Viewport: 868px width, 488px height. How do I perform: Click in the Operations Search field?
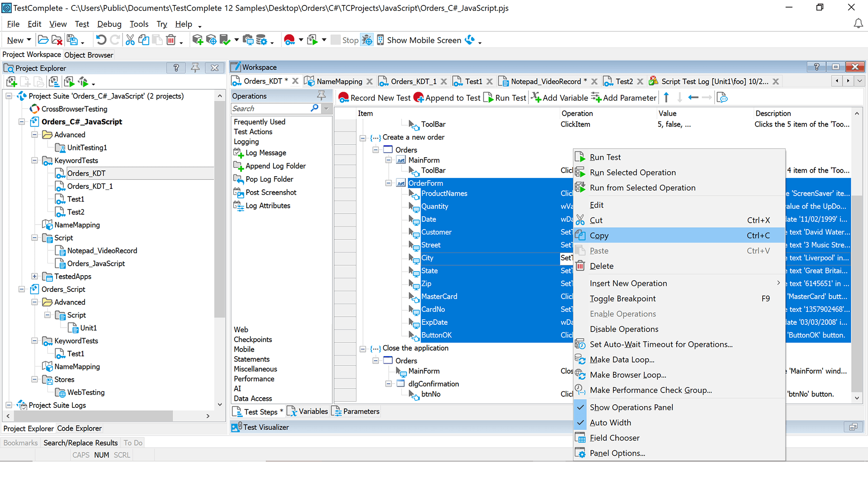(x=271, y=108)
